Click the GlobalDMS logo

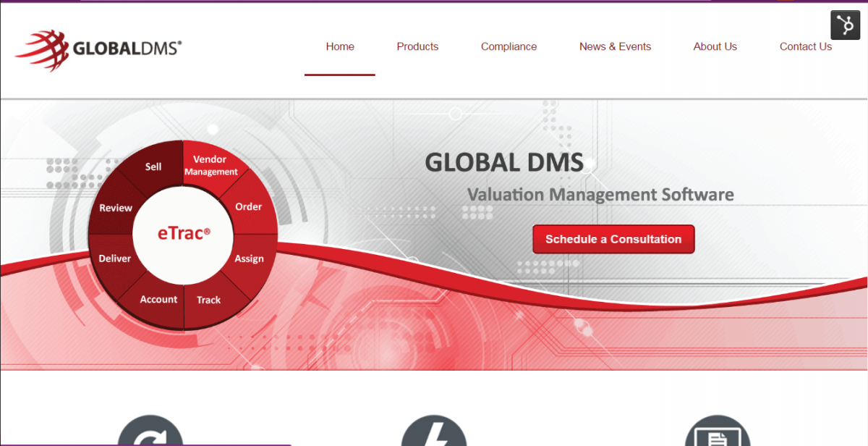point(98,49)
